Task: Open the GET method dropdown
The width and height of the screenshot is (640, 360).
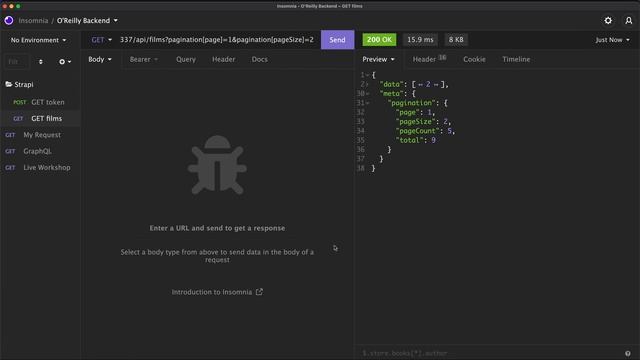Action: [101, 40]
